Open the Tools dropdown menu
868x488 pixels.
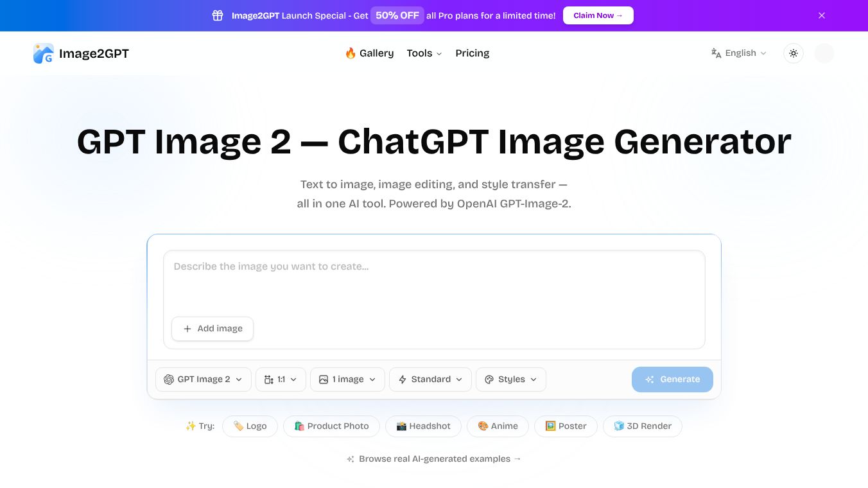point(424,53)
